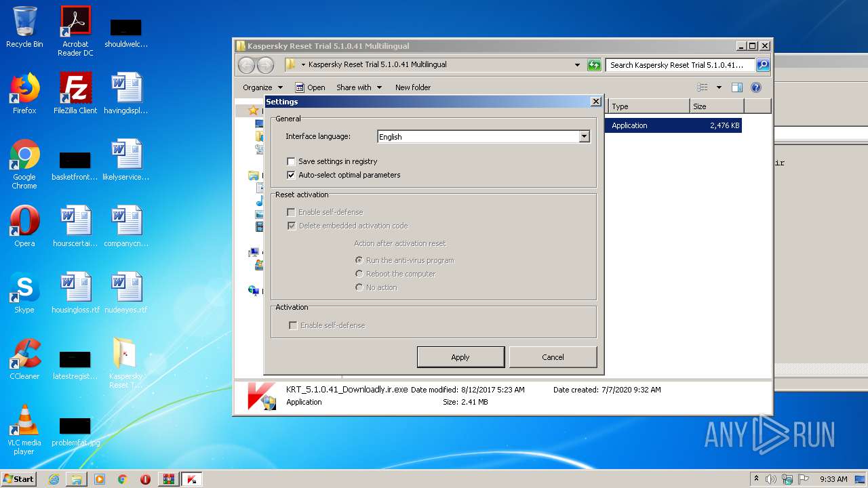Change the view with the views icon
Screen dimensions: 868x488
pyautogui.click(x=703, y=87)
